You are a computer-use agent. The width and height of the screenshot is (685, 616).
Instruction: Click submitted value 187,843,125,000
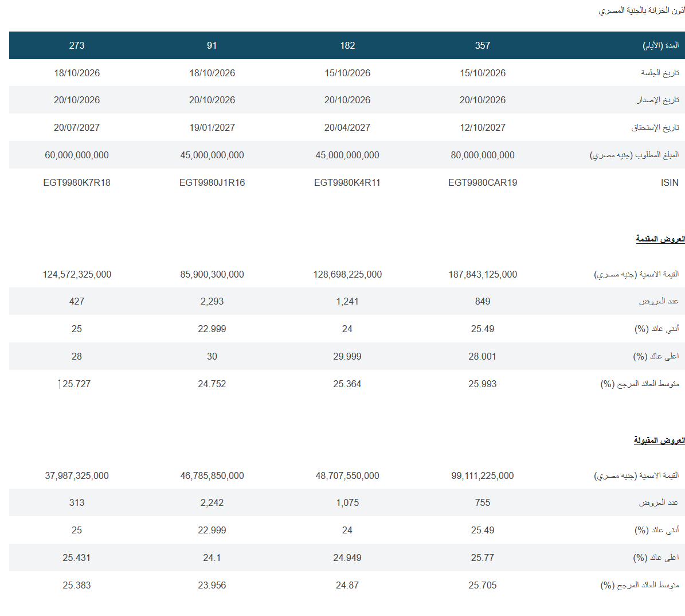(x=483, y=275)
